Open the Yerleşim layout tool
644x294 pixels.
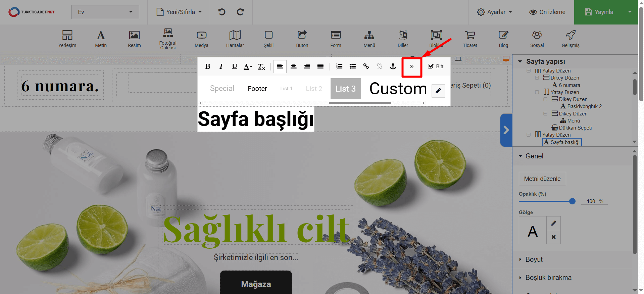point(67,39)
